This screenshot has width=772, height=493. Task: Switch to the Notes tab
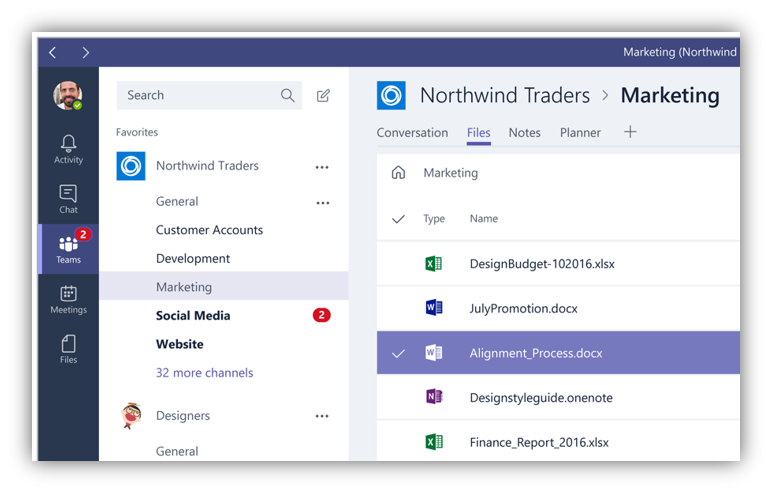coord(525,133)
